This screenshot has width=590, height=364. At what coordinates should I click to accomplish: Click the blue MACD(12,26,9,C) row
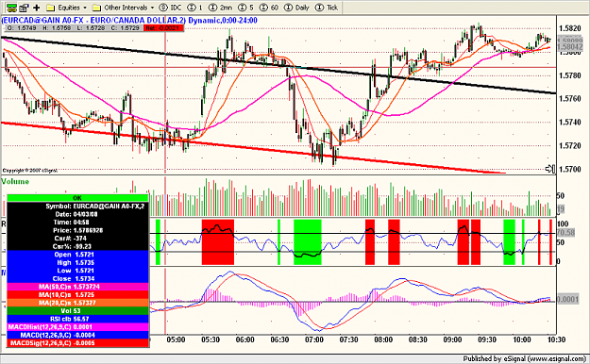coord(77,335)
